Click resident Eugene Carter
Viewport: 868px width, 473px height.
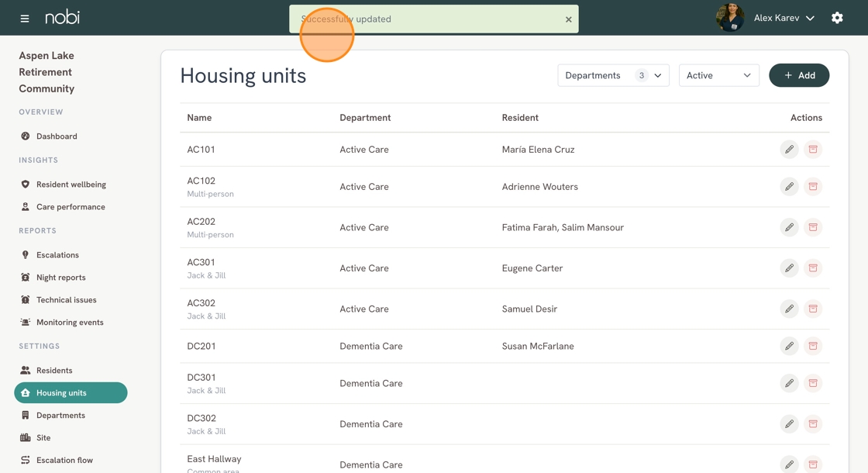[x=532, y=268]
